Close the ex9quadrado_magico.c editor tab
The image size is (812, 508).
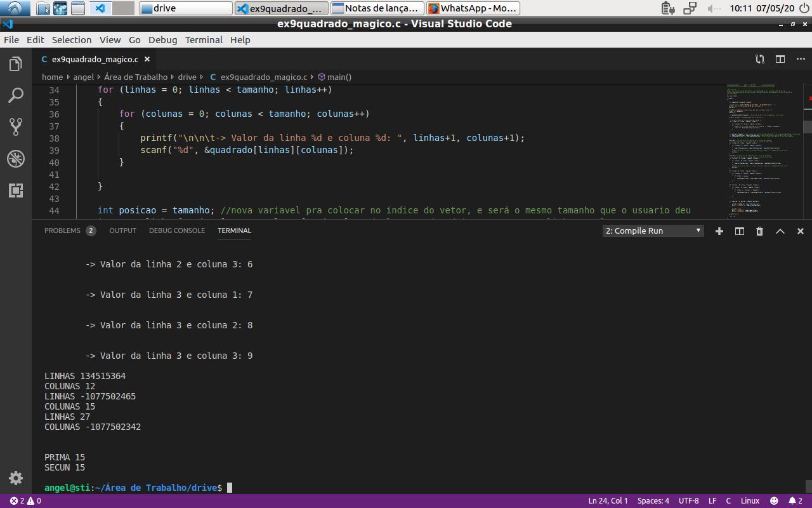[147, 59]
